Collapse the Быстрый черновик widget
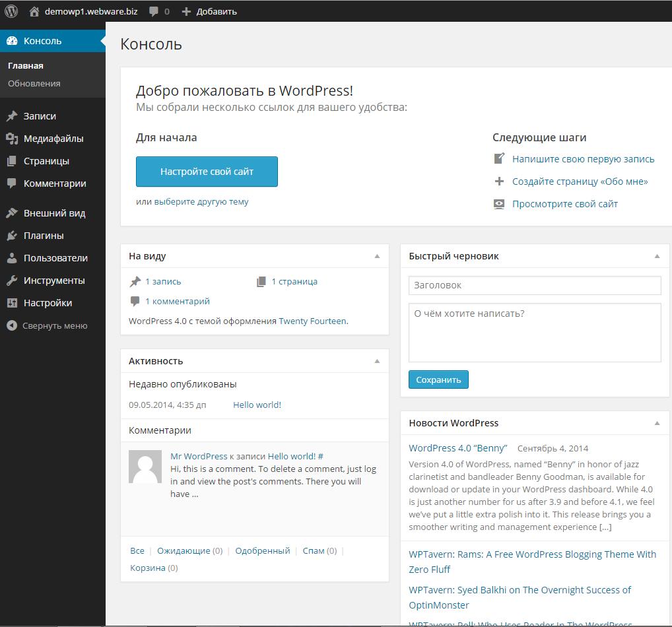 tap(657, 256)
